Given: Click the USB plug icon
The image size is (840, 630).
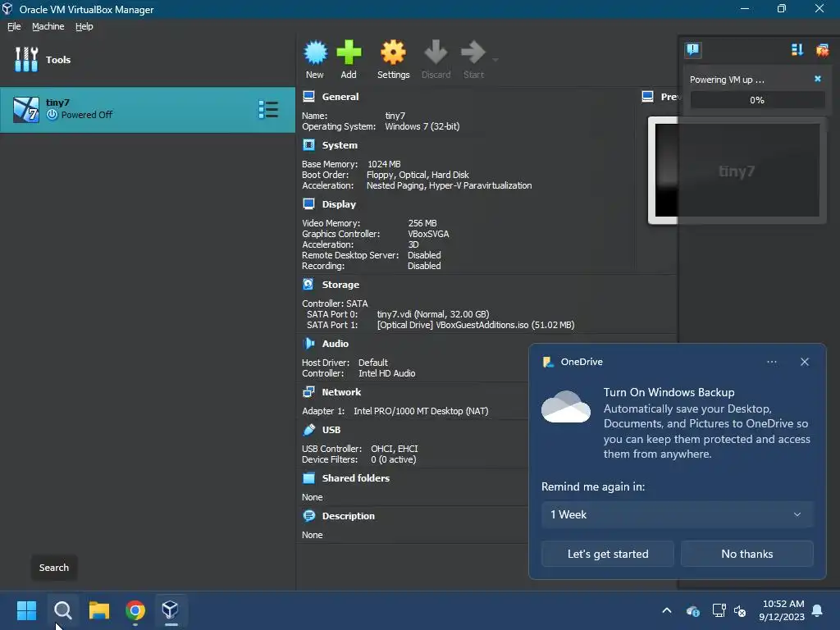Looking at the screenshot, I should 308,429.
